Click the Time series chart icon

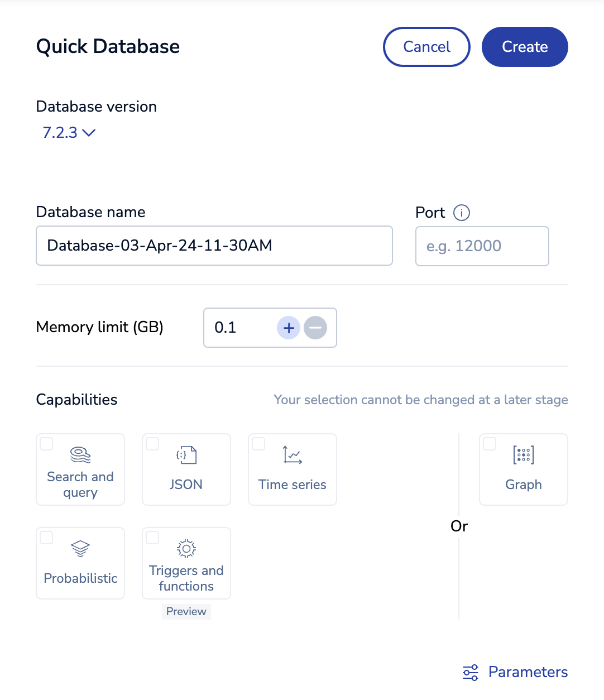[x=292, y=455]
